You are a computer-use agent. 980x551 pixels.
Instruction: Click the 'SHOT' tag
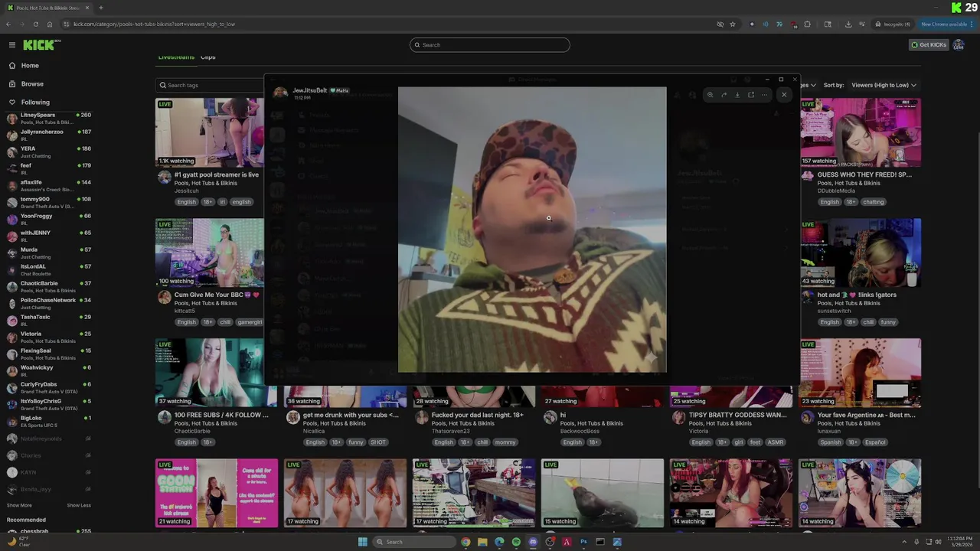point(378,442)
